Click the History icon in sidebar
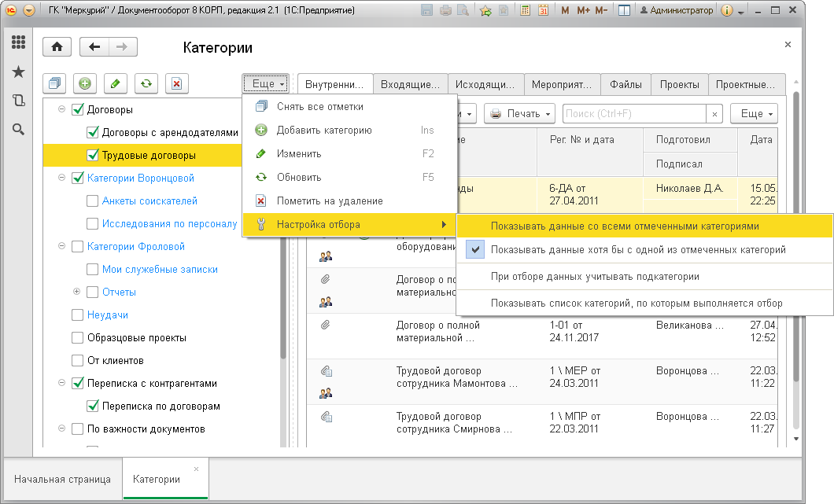 click(x=19, y=101)
